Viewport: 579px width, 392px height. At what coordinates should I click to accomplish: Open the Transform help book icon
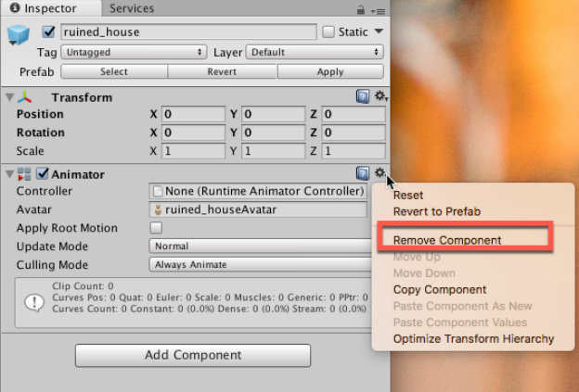click(x=363, y=97)
